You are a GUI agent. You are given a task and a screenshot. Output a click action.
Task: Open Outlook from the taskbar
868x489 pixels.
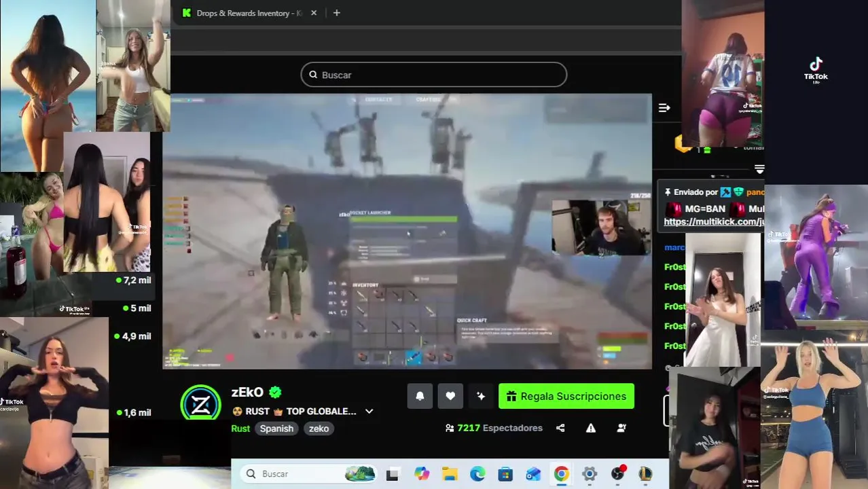click(533, 474)
